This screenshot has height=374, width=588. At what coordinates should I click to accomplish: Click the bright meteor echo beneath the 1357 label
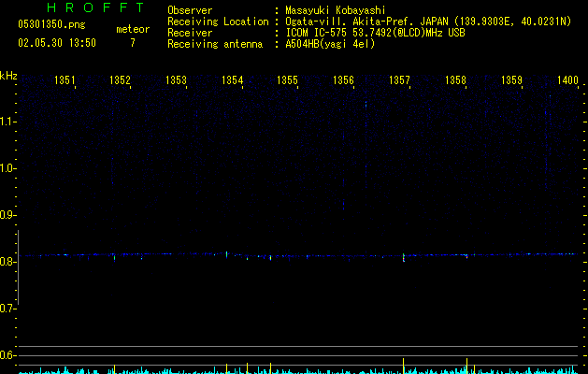(x=404, y=257)
